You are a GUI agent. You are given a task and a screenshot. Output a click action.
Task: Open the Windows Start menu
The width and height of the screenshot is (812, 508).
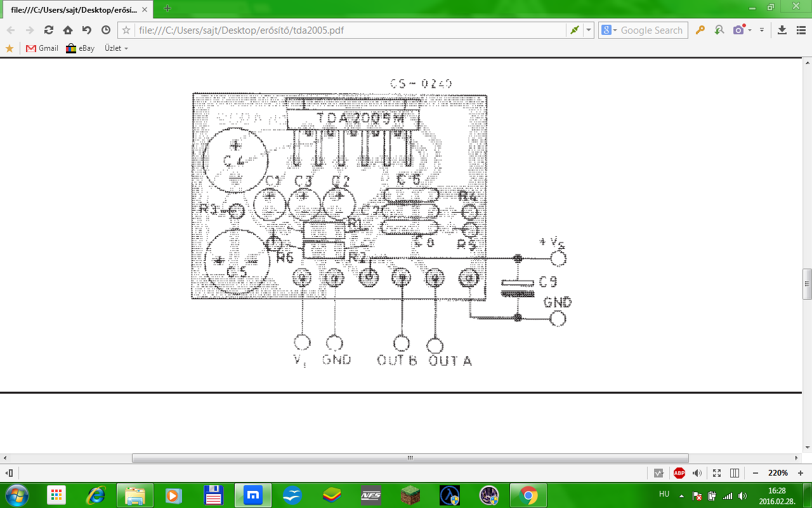(16, 495)
